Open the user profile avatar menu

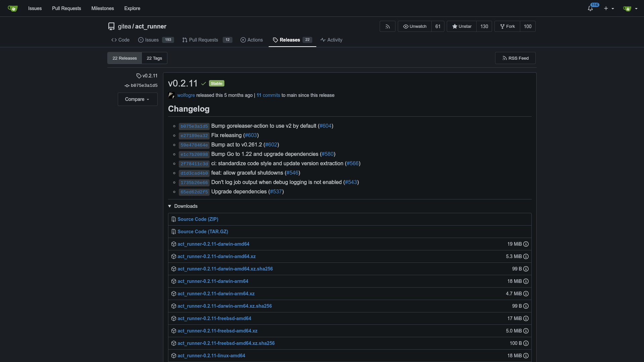[630, 8]
